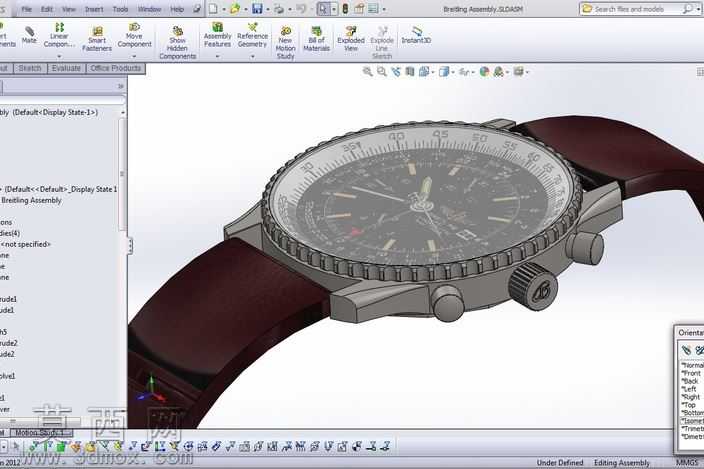Screen dimensions: 704x469
Task: Choose the Select cursor tool
Action: tap(323, 9)
